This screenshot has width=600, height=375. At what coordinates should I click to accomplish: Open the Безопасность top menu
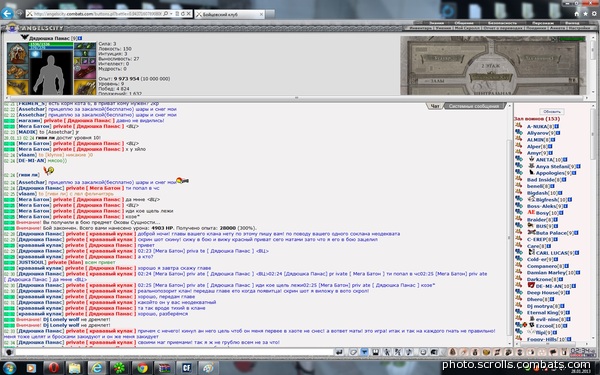pyautogui.click(x=502, y=23)
